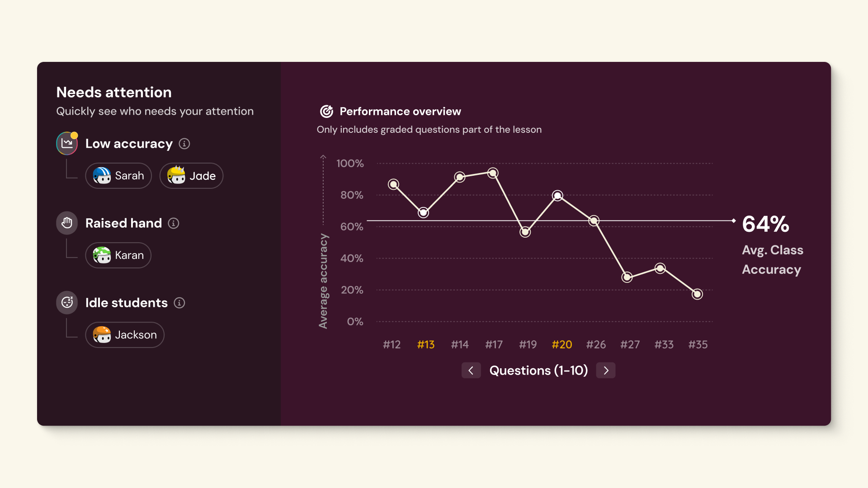Select highlighted question #20 axis label
868x488 pixels.
(562, 345)
